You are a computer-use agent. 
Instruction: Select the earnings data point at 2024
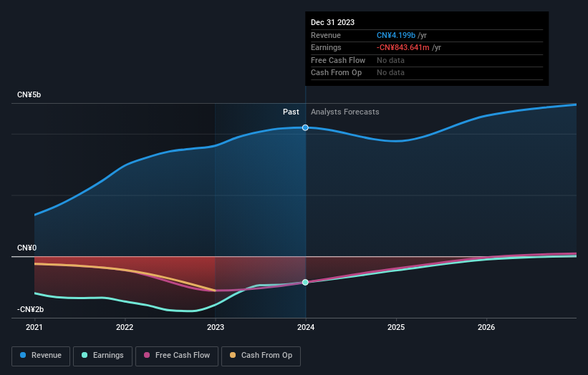tap(305, 282)
